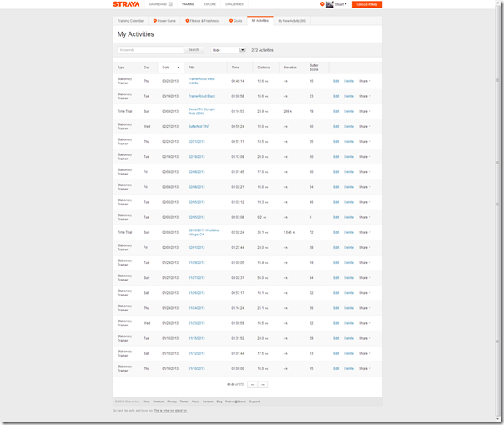Click the browser vertical scrollbar
This screenshot has height=425, width=504.
coord(498,209)
